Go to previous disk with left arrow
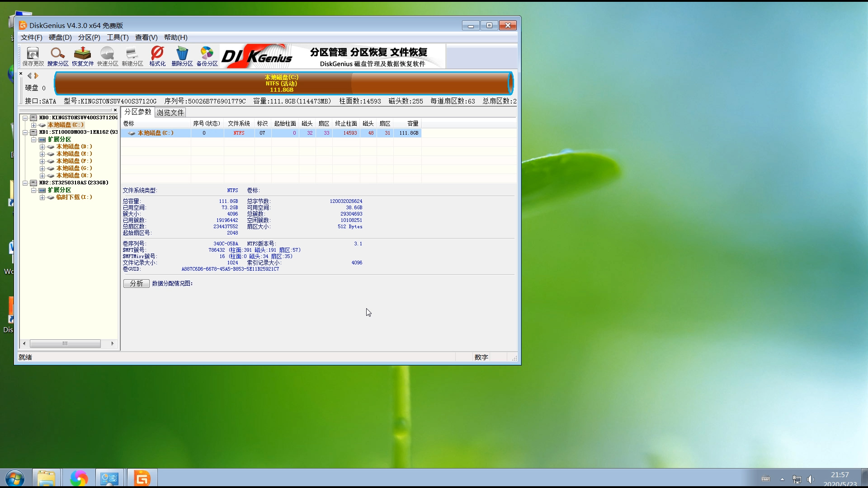The height and width of the screenshot is (488, 868). point(29,76)
